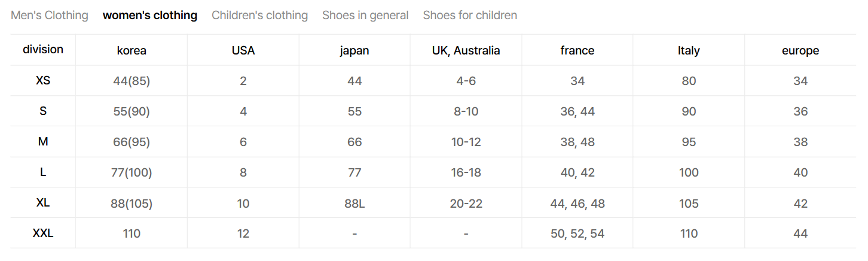The height and width of the screenshot is (261, 868).
Task: Select the japan column header
Action: pos(354,51)
